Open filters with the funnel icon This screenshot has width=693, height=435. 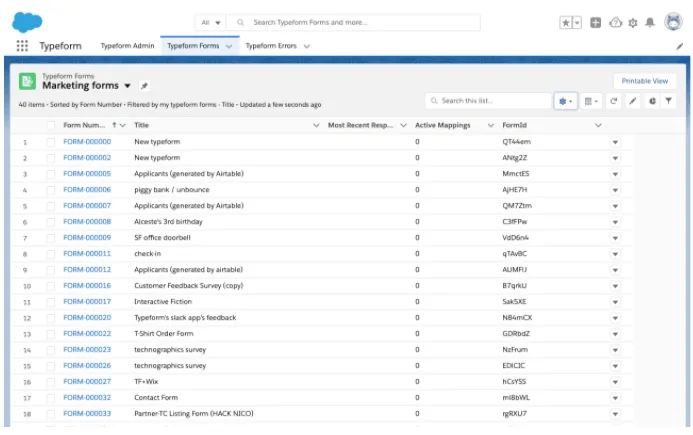pos(669,101)
